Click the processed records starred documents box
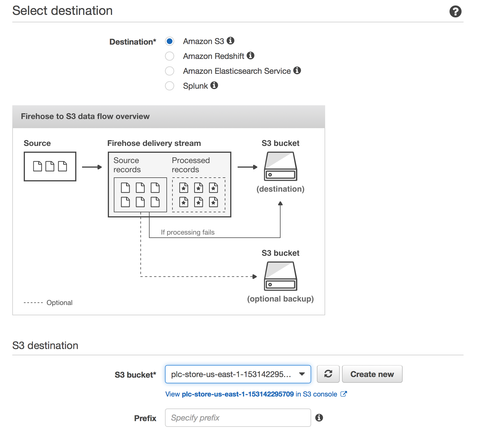Screen dimensions: 497x448 pyautogui.click(x=199, y=195)
